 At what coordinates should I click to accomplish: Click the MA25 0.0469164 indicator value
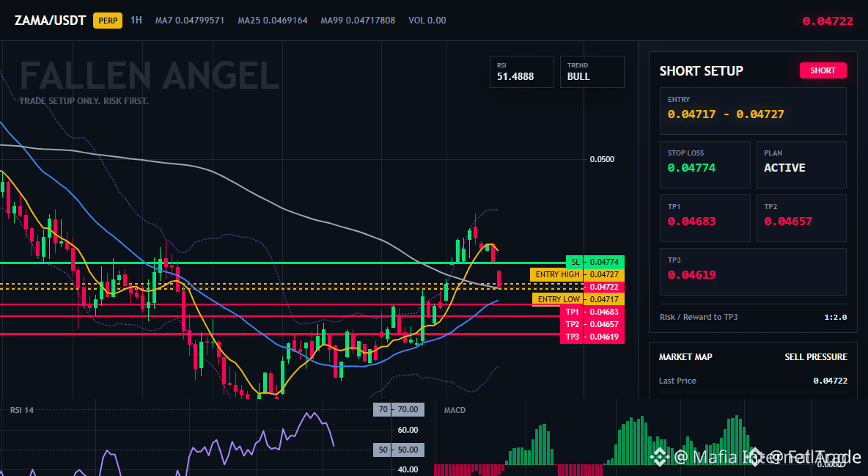pos(273,20)
